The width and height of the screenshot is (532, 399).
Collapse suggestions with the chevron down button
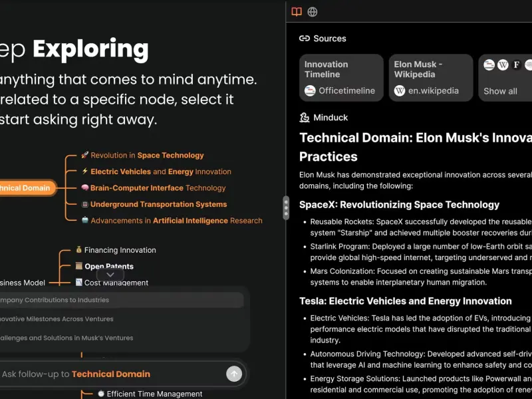110,275
